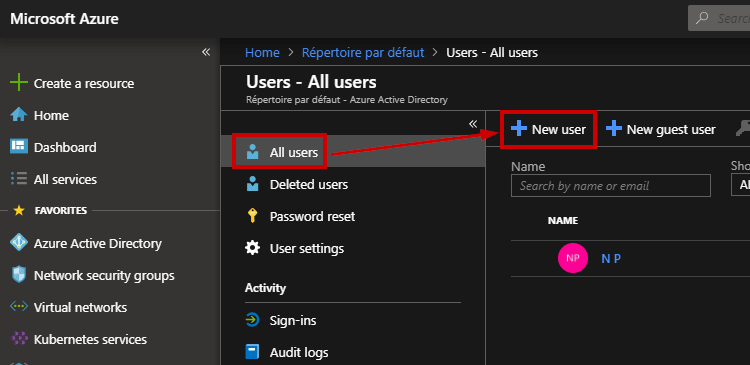Click the Network security groups shield icon
This screenshot has width=750, height=365.
pos(19,275)
